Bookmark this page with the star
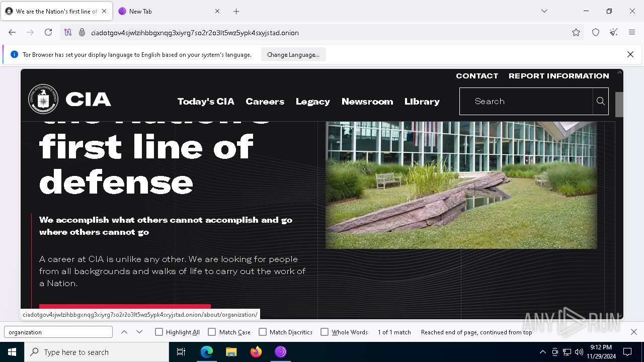Screen dimensions: 644x362 [x=576, y=32]
